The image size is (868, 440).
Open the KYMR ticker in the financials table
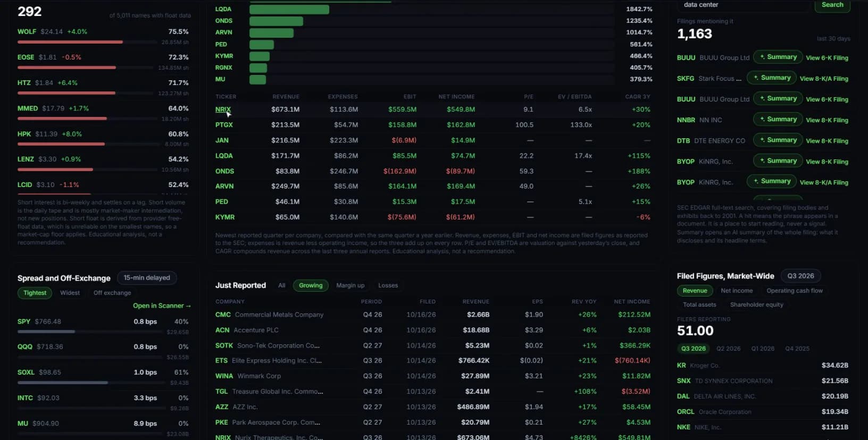coord(225,217)
